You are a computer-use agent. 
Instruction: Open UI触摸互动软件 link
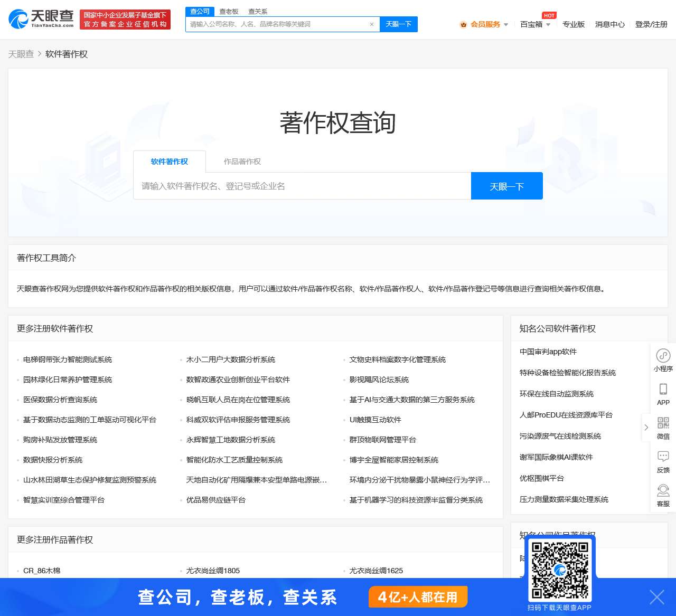[375, 420]
